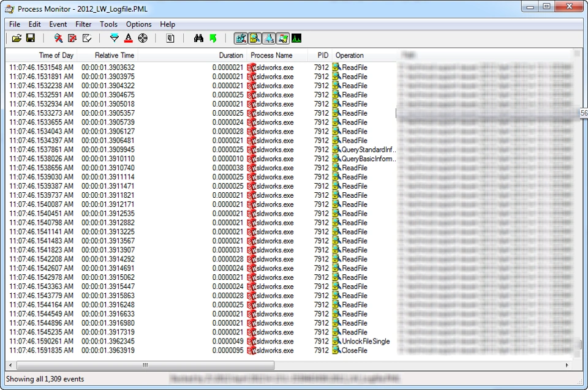Toggle the Capture magnifier icon
This screenshot has width=588, height=390.
click(58, 38)
